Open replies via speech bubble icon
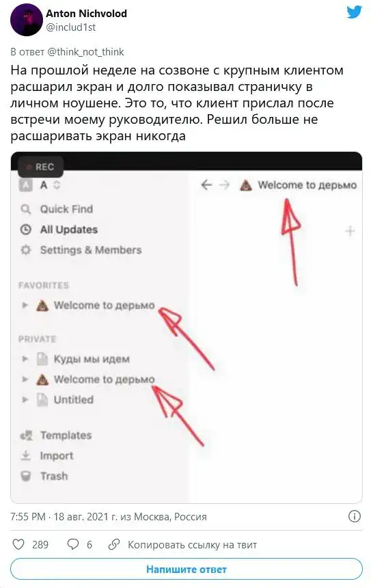The height and width of the screenshot is (588, 371). tap(72, 544)
